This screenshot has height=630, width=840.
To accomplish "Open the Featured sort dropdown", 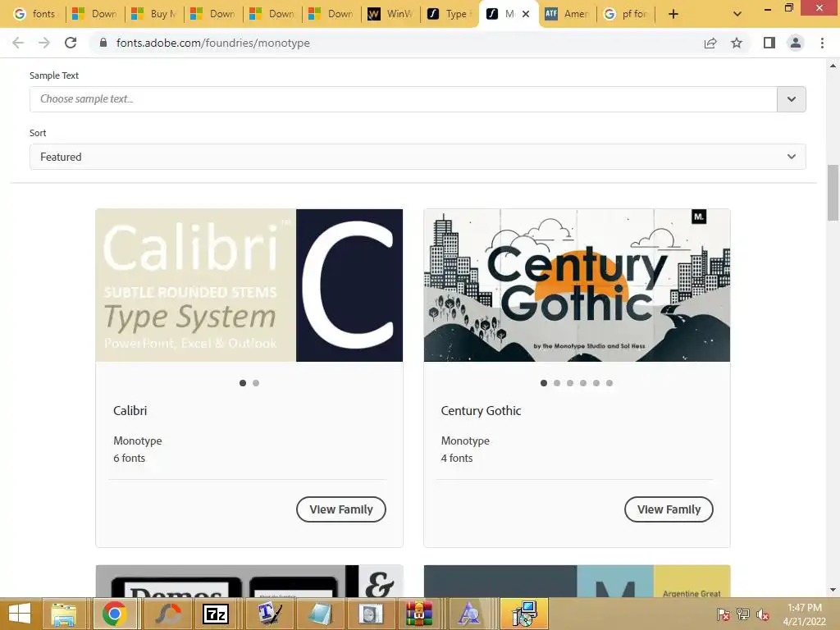I will coord(418,157).
